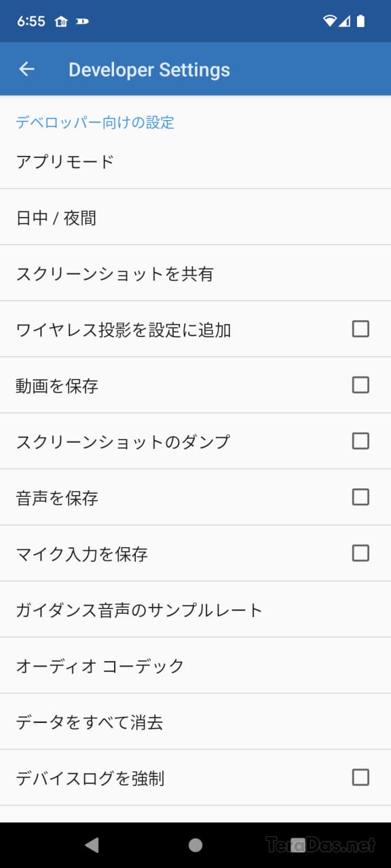Tap the Android recent apps square
The height and width of the screenshot is (868, 391).
tap(299, 844)
